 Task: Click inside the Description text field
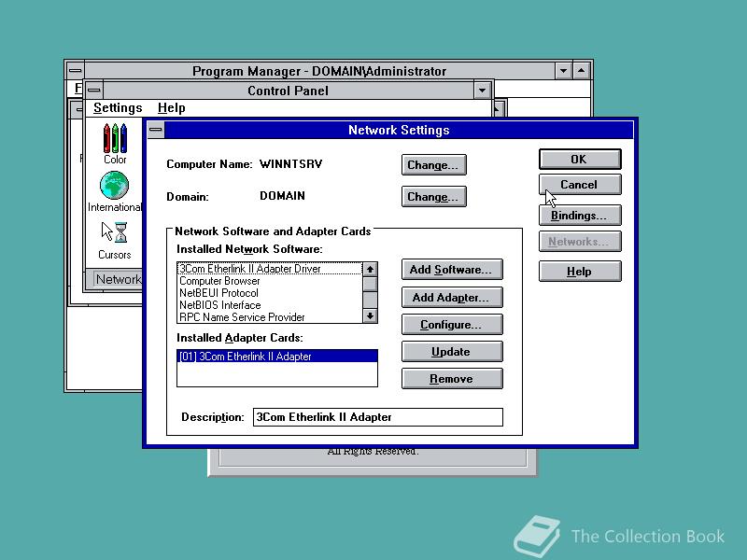pos(377,417)
